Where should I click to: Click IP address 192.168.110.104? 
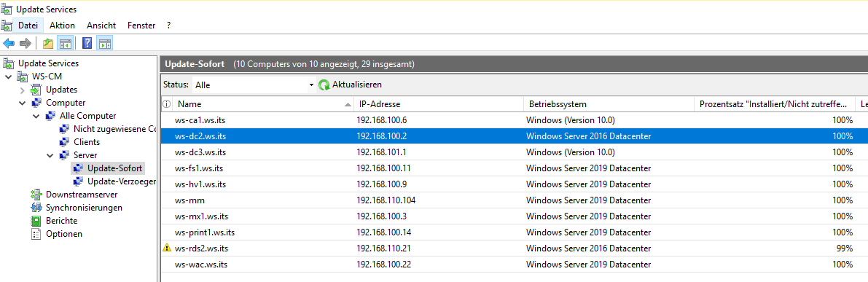pyautogui.click(x=386, y=200)
